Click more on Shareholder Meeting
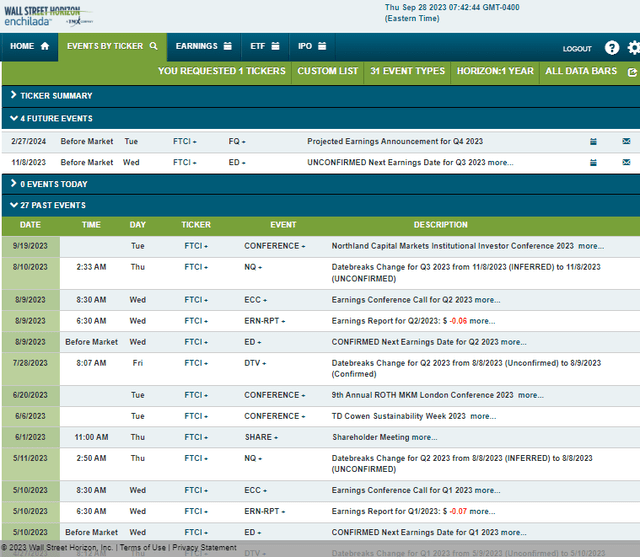 [424, 437]
